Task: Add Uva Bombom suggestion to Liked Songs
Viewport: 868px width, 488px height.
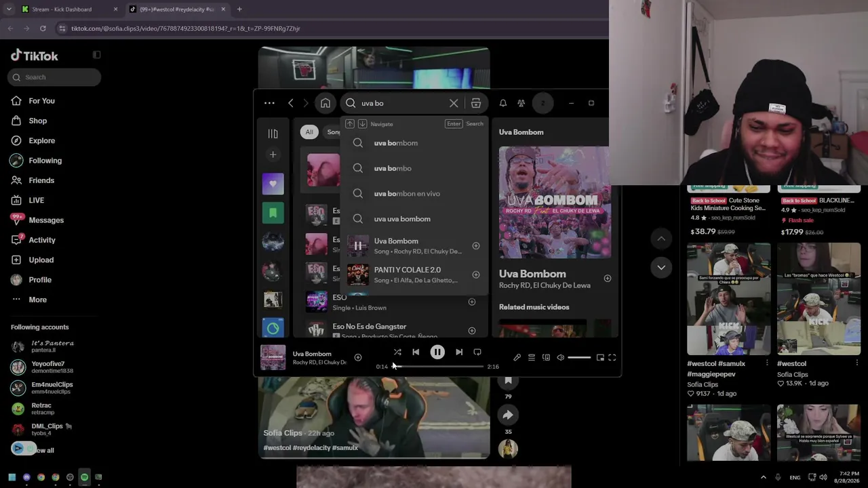Action: click(476, 246)
